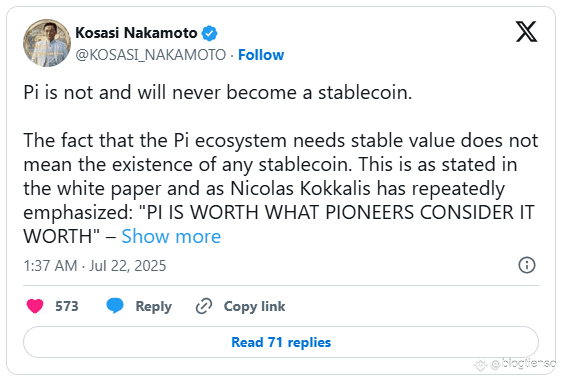
Task: Click the logo icon beside the blogtienso watermark
Action: tap(481, 364)
